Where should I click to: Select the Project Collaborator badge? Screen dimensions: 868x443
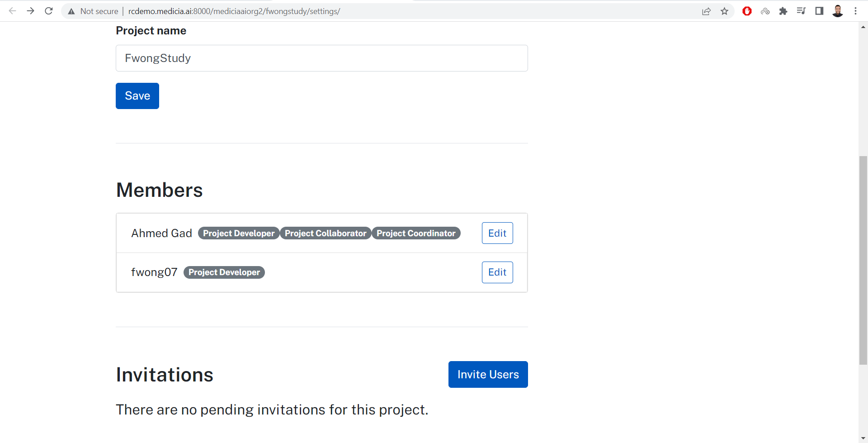click(325, 233)
